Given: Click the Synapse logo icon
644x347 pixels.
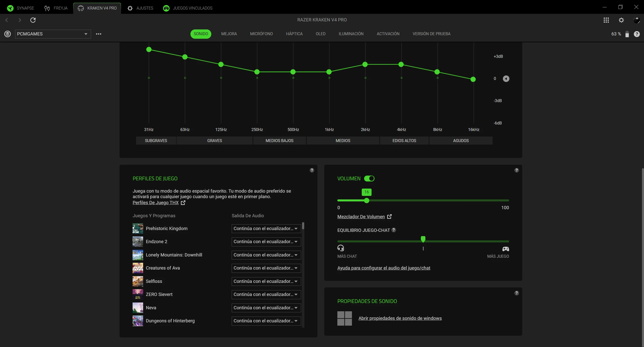Looking at the screenshot, I should (10, 8).
